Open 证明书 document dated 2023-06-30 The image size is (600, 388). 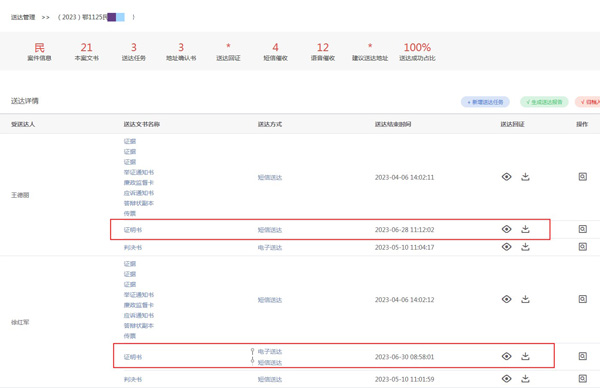[133, 357]
